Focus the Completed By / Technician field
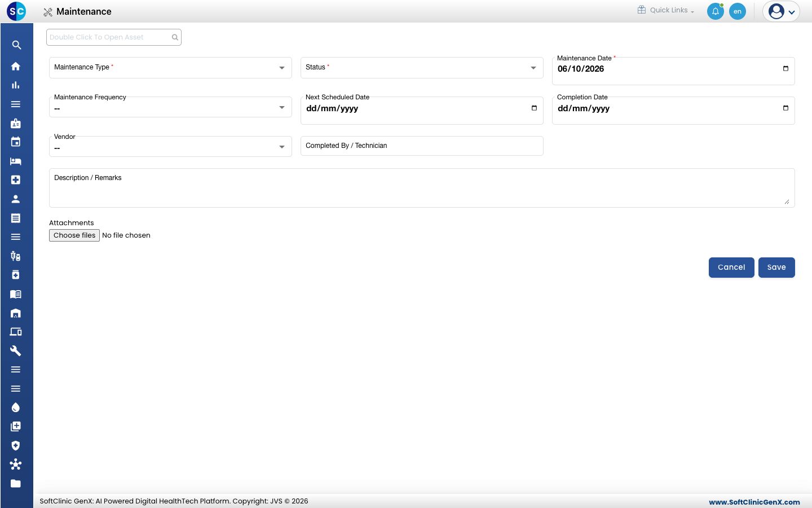 [422, 146]
